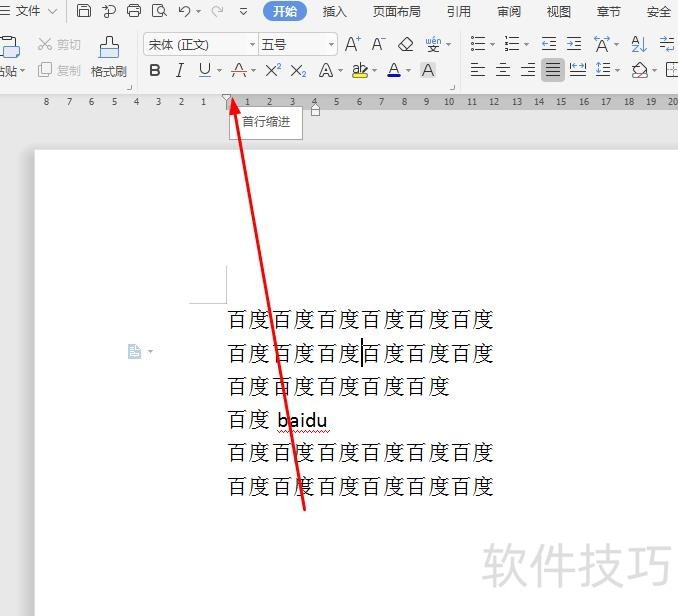Switch to the 页面布局 tab
The height and width of the screenshot is (616, 678).
[397, 12]
